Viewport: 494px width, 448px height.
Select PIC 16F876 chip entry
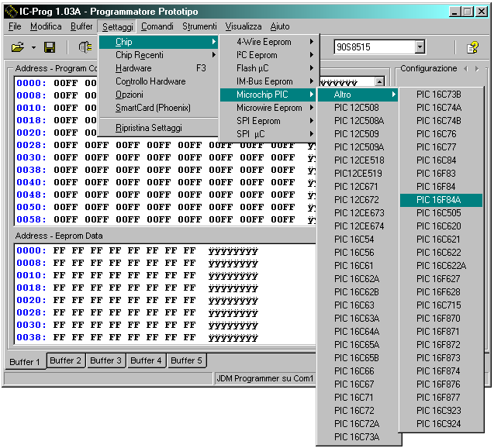(x=441, y=384)
